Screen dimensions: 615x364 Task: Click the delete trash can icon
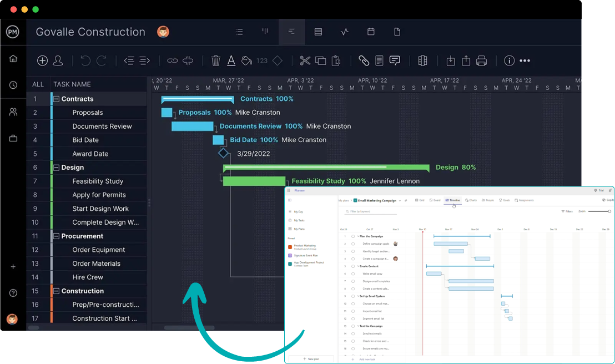[216, 61]
